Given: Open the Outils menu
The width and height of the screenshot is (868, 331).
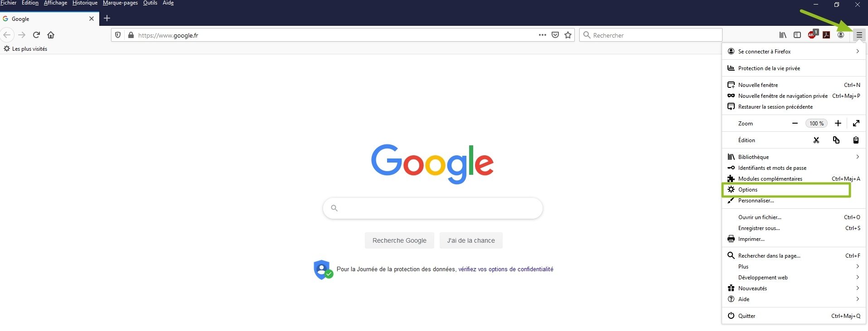Looking at the screenshot, I should pos(150,3).
